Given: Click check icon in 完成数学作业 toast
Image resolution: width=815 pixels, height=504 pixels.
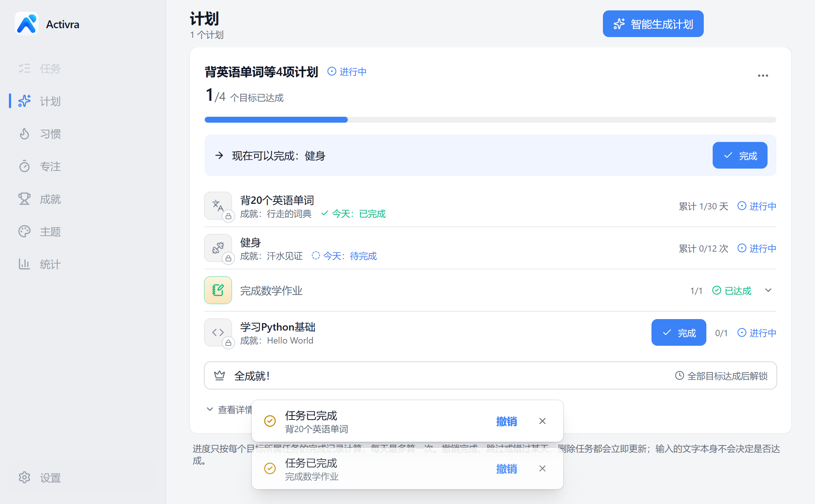Looking at the screenshot, I should [x=270, y=468].
